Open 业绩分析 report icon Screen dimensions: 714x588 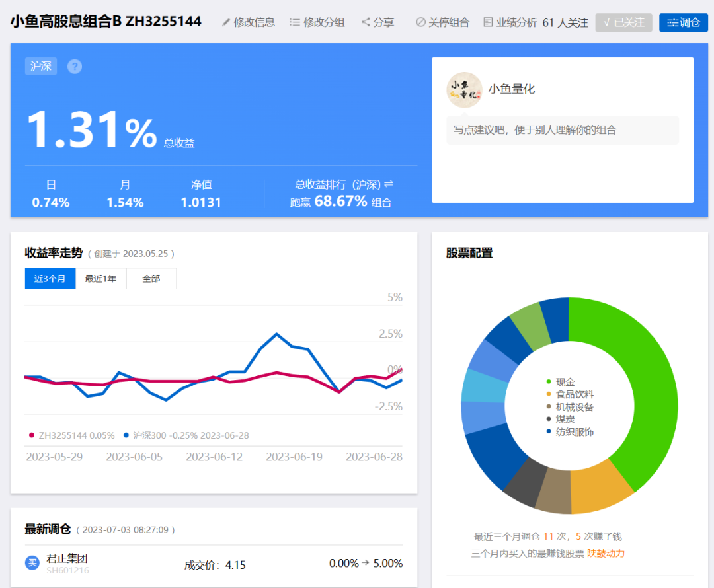[488, 22]
